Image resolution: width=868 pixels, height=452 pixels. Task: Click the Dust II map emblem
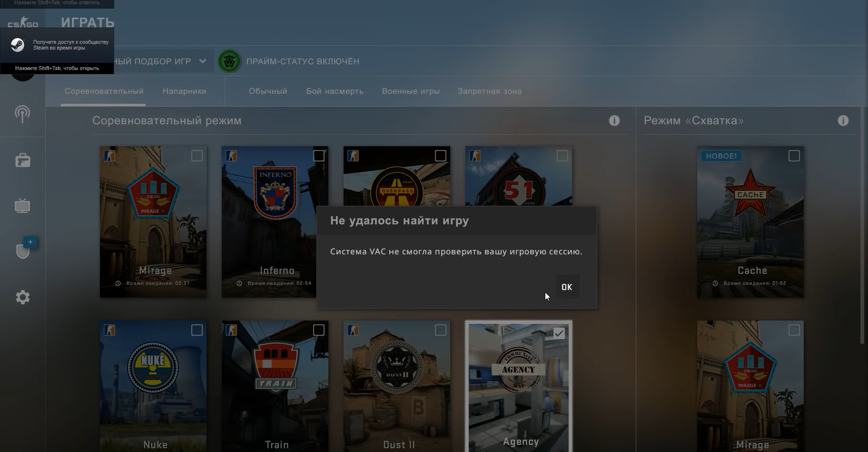coord(397,367)
